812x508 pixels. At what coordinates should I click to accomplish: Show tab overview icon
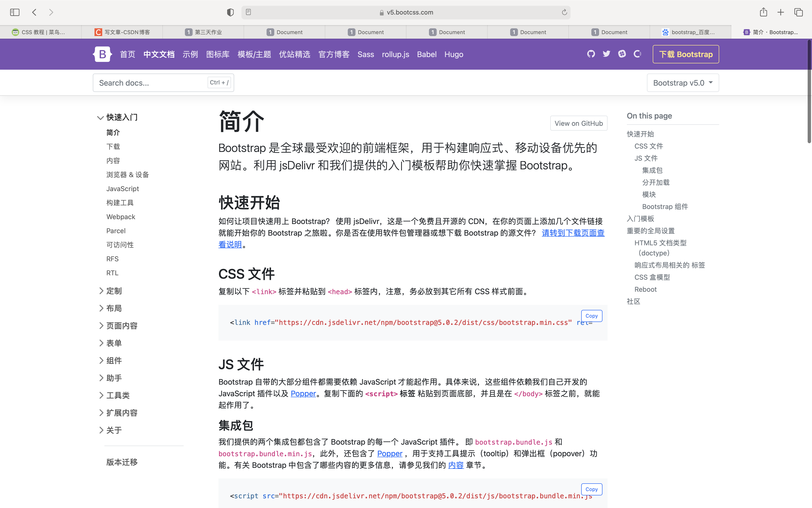click(798, 12)
